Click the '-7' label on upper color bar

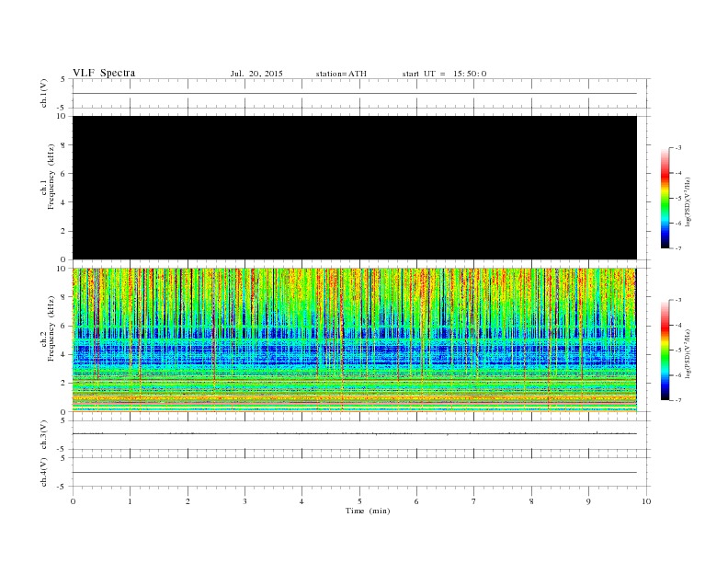click(678, 248)
